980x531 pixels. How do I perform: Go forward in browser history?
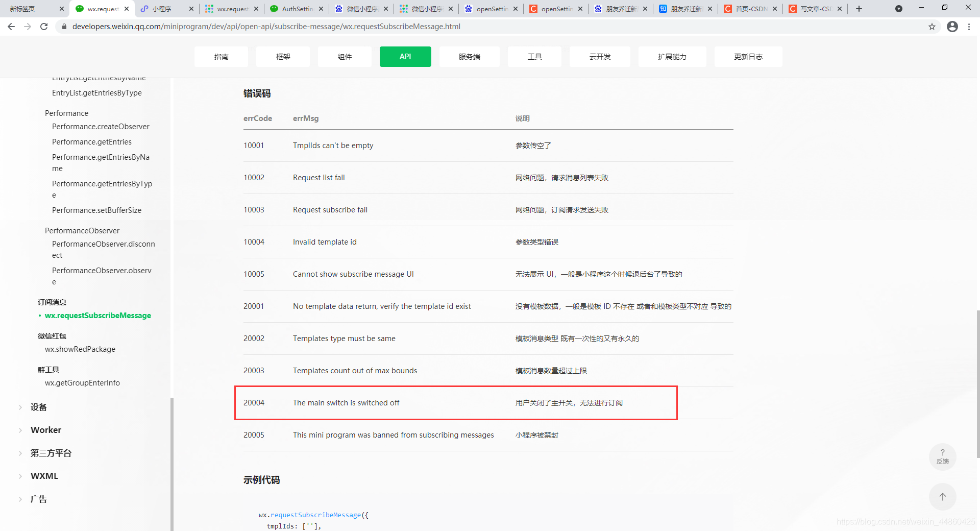(x=28, y=27)
